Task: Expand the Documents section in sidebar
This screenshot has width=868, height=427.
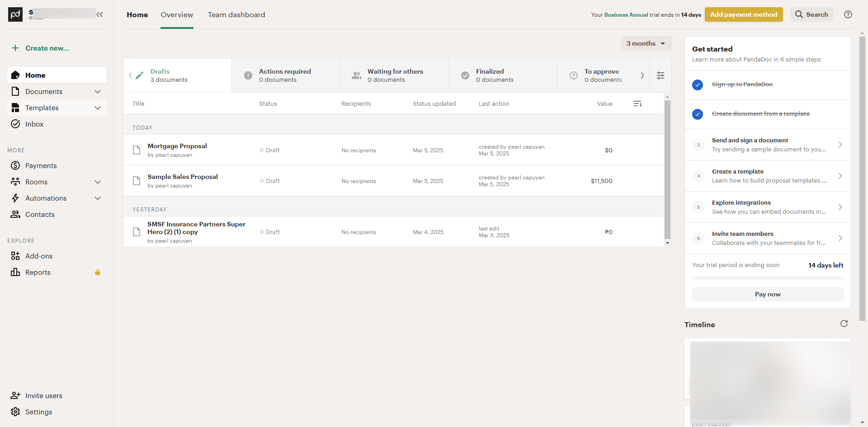Action: coord(97,92)
